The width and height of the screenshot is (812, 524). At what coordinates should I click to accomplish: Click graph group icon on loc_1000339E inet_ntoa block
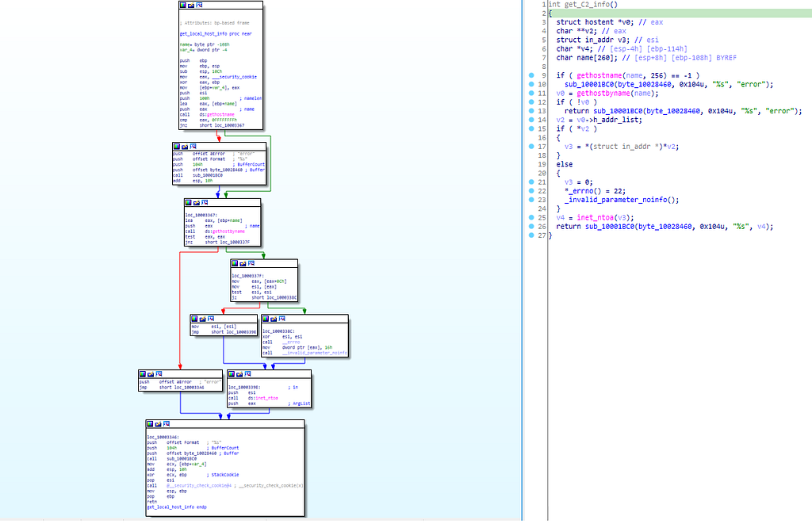click(x=248, y=374)
